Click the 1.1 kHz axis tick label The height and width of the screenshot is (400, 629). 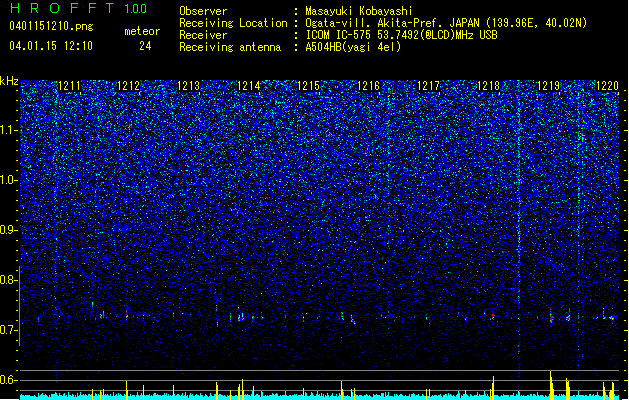pos(9,130)
